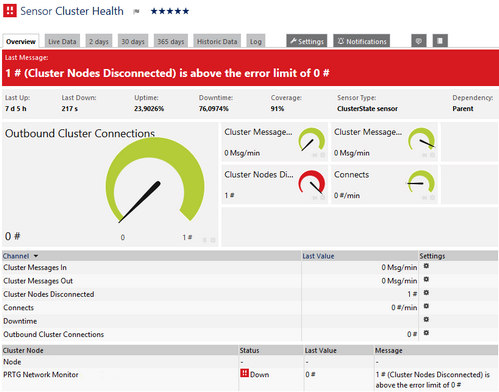Open gear settings for Outbound Cluster Connections
This screenshot has width=499, height=392.
point(426,333)
